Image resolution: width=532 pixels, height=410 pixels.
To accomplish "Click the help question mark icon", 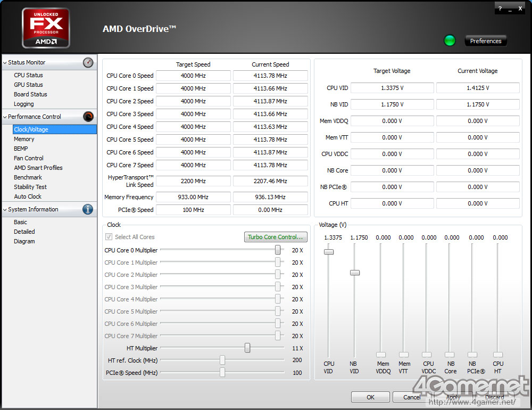I will (x=500, y=9).
